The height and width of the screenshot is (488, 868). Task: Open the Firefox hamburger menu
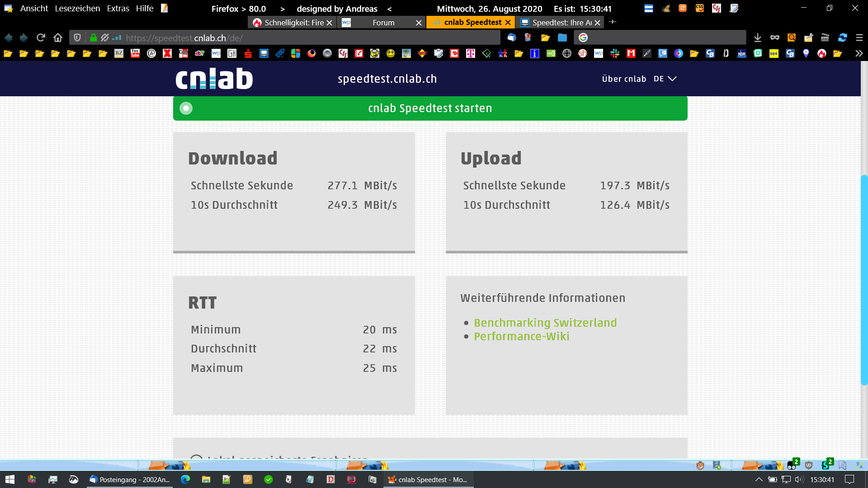[x=859, y=38]
